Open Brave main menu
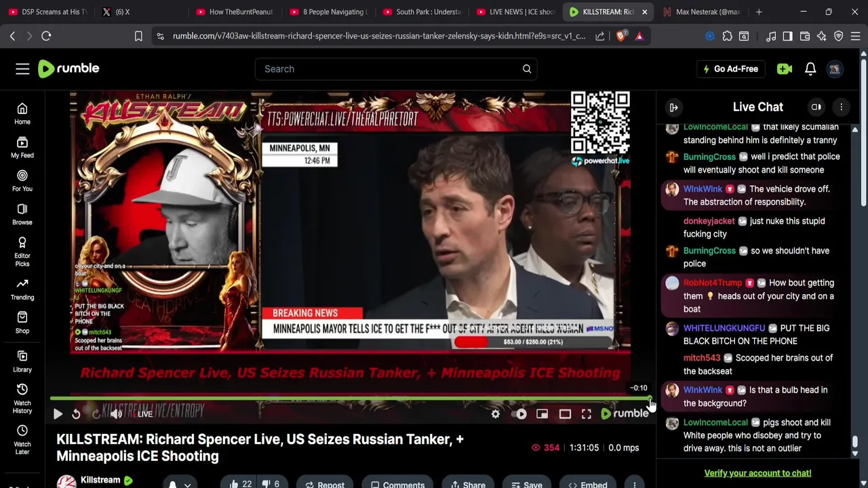This screenshot has height=488, width=868. pyautogui.click(x=856, y=36)
